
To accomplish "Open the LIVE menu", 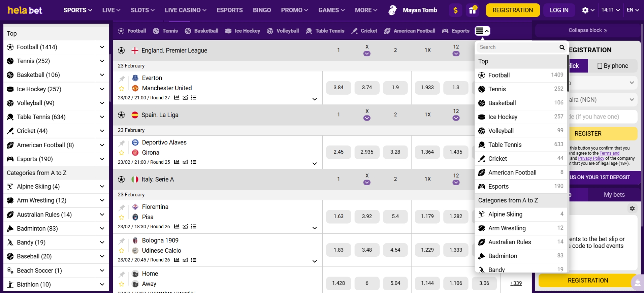I will (111, 10).
